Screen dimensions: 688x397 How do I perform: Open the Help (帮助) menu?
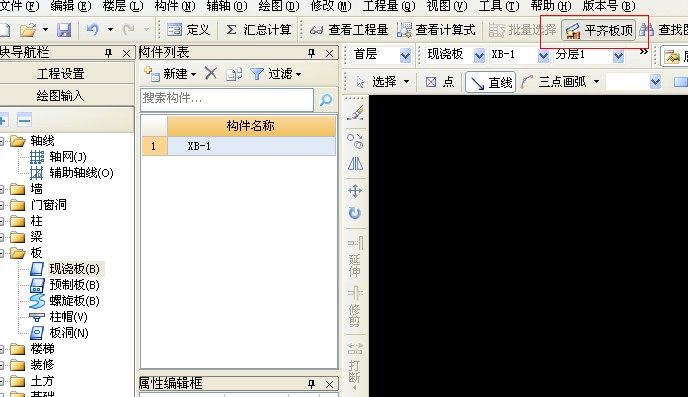(551, 6)
